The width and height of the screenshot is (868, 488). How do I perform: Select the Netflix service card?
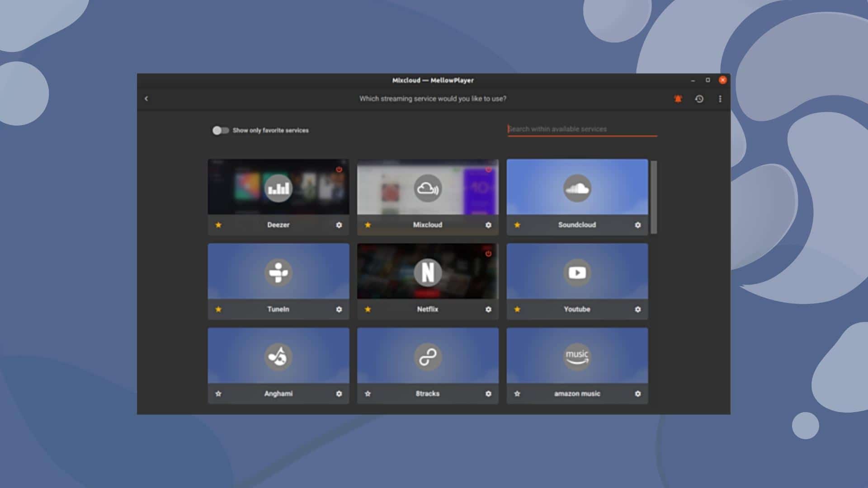(428, 281)
